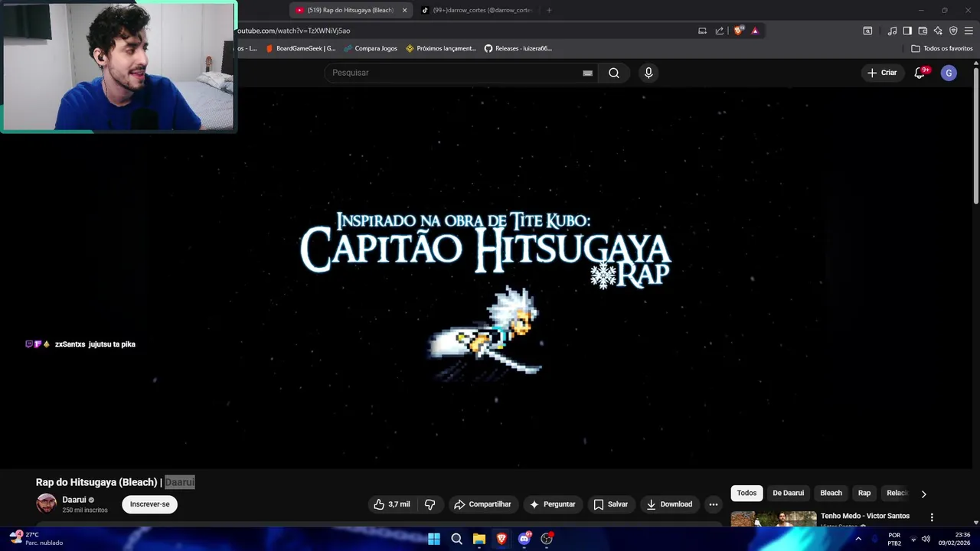The image size is (980, 551).
Task: Open Brave browser taskbar icon
Action: pyautogui.click(x=501, y=539)
